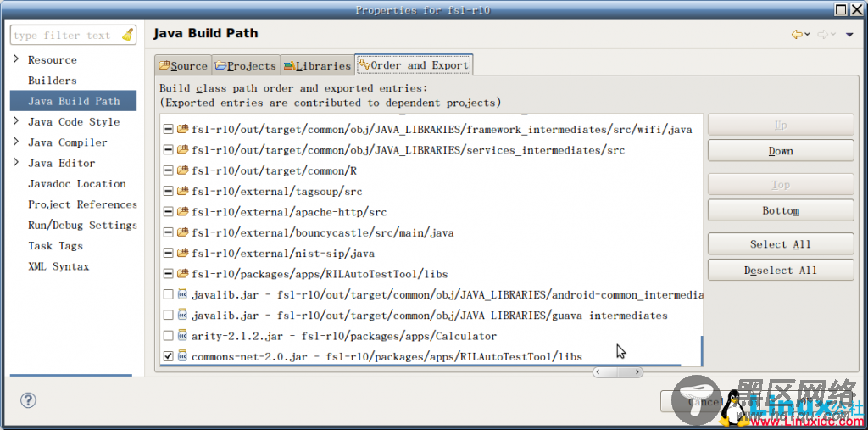
Task: Click the back navigation arrow icon
Action: [797, 35]
